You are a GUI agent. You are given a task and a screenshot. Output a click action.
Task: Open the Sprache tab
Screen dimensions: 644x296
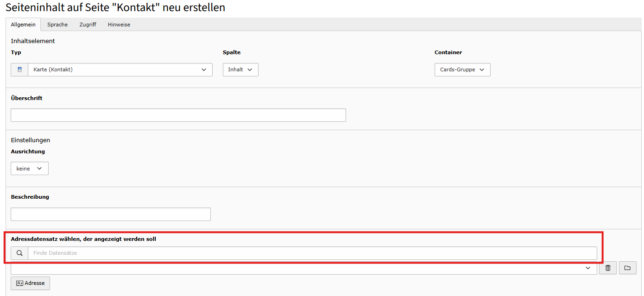point(57,25)
